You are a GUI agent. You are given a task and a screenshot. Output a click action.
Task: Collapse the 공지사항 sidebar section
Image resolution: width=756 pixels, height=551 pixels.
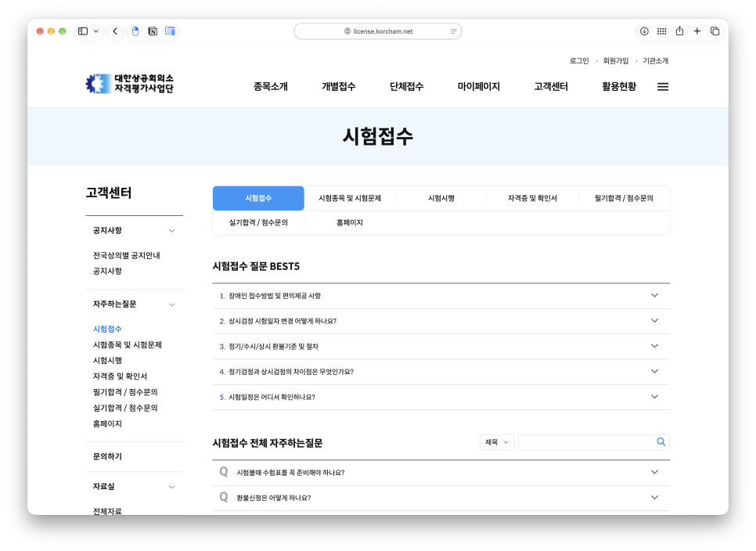(171, 231)
